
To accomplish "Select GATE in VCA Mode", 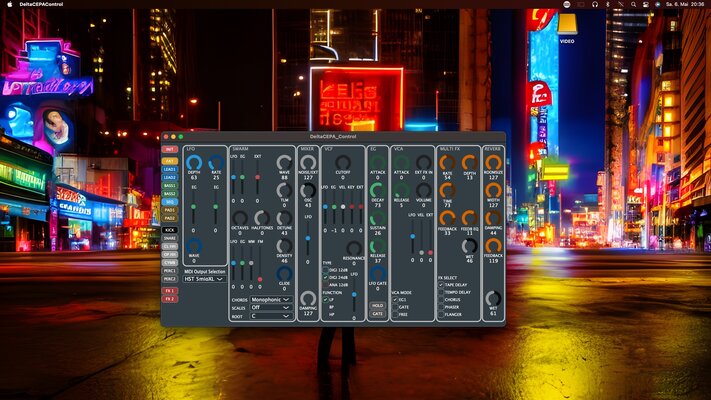I will 395,307.
